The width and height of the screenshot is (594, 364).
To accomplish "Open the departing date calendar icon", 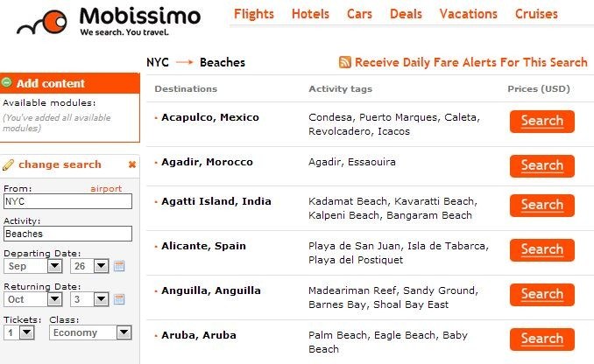I will coord(119,266).
